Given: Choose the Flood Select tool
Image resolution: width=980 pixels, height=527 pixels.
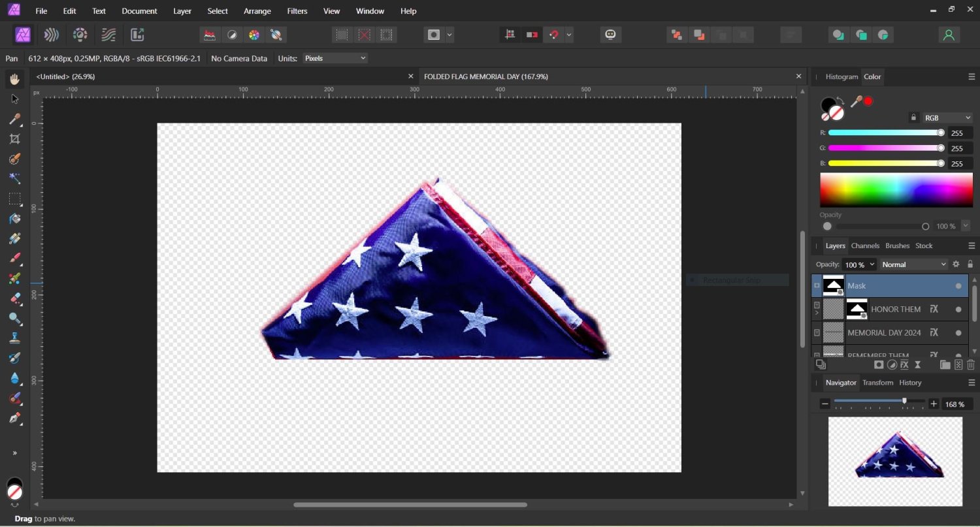Looking at the screenshot, I should [14, 179].
